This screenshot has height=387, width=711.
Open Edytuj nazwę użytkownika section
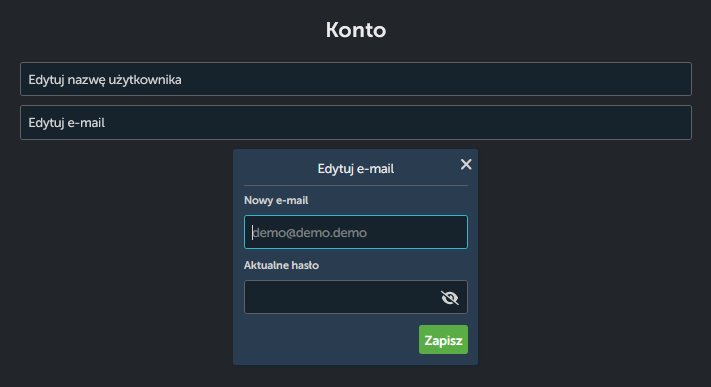pyautogui.click(x=356, y=79)
